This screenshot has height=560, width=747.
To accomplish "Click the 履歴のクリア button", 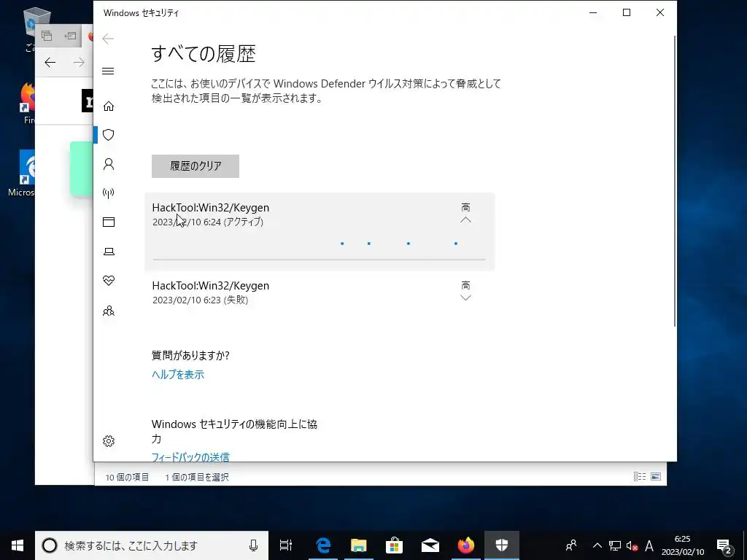I will (196, 166).
